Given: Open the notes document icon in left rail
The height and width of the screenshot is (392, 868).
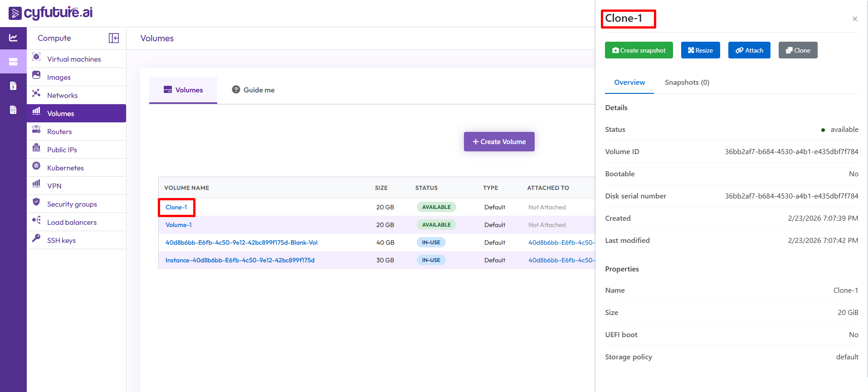Looking at the screenshot, I should coord(13,110).
